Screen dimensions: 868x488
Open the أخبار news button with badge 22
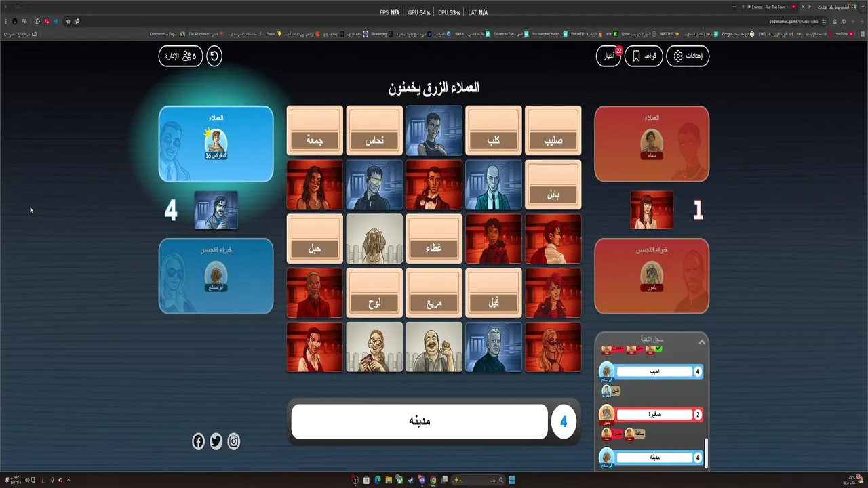(x=608, y=56)
